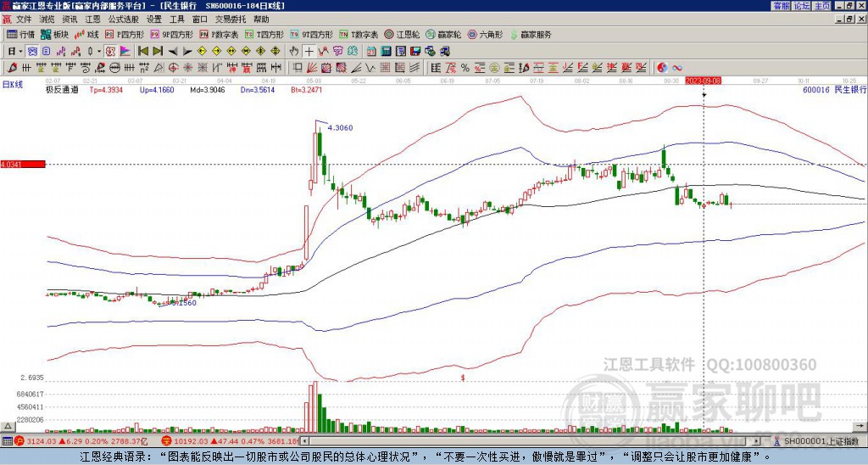Screen dimensions: 868x465
Task: Click the 主页 link
Action: [x=822, y=6]
